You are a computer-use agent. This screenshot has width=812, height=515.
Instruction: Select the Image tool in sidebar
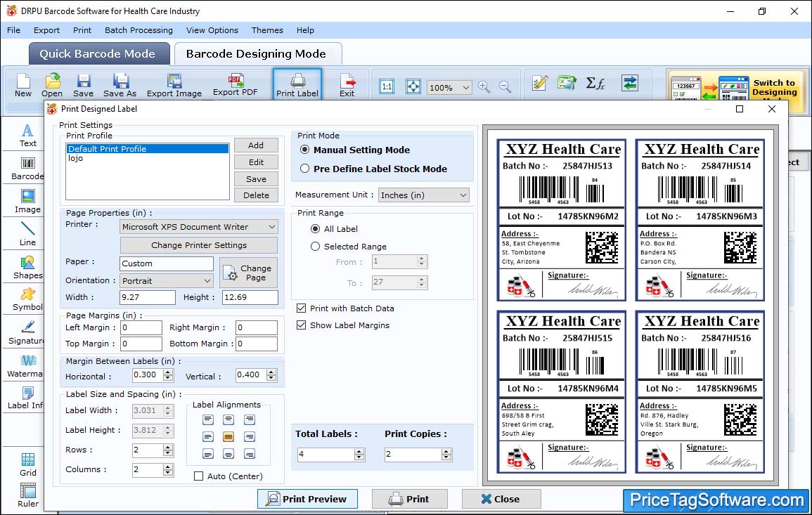coord(27,202)
